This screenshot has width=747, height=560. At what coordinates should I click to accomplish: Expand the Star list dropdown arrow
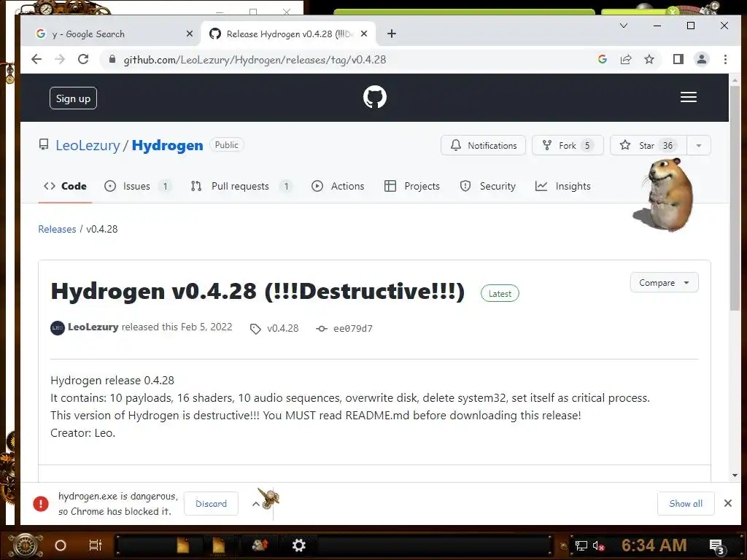click(x=699, y=145)
